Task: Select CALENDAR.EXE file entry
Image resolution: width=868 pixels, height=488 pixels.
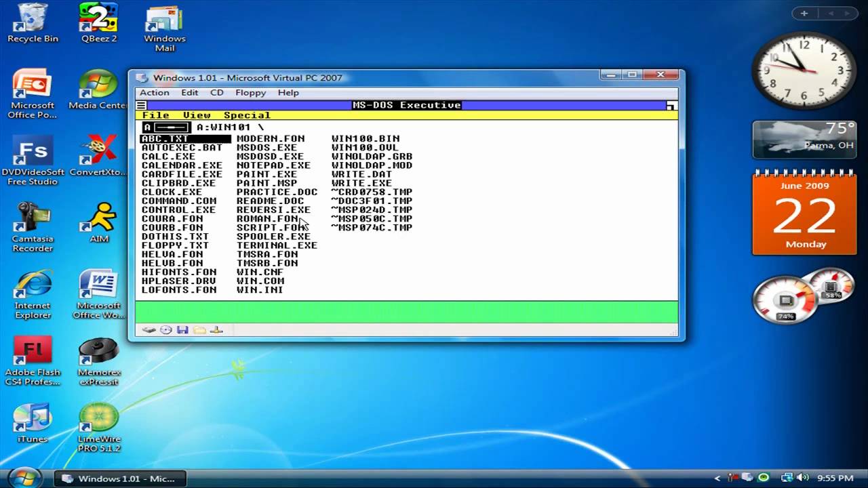Action: tap(182, 165)
